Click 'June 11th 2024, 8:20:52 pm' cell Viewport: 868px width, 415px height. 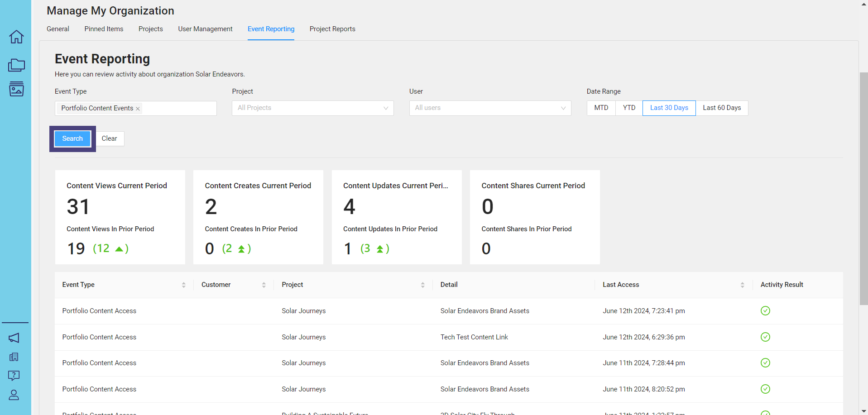643,389
